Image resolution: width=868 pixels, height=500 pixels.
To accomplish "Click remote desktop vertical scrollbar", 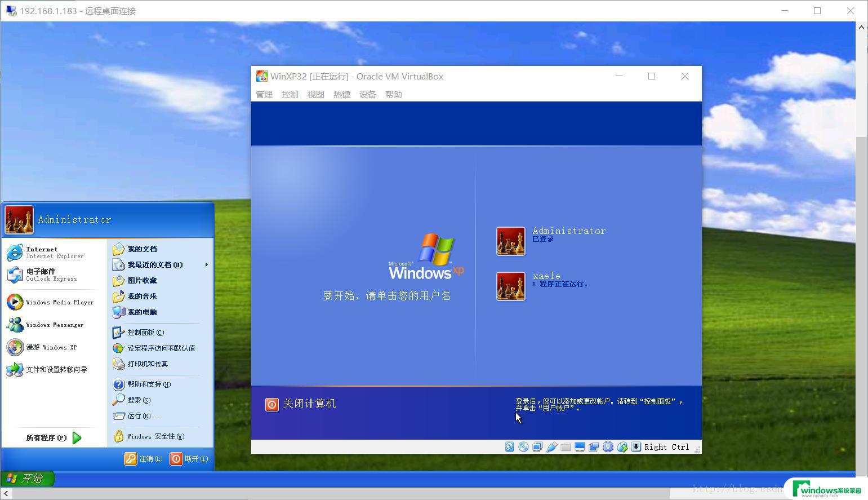I will pyautogui.click(x=861, y=307).
